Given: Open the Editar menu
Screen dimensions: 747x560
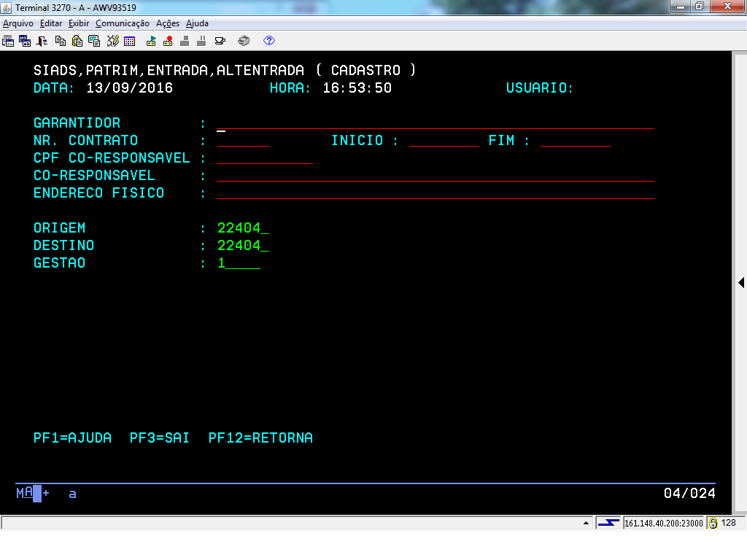Looking at the screenshot, I should click(x=51, y=23).
